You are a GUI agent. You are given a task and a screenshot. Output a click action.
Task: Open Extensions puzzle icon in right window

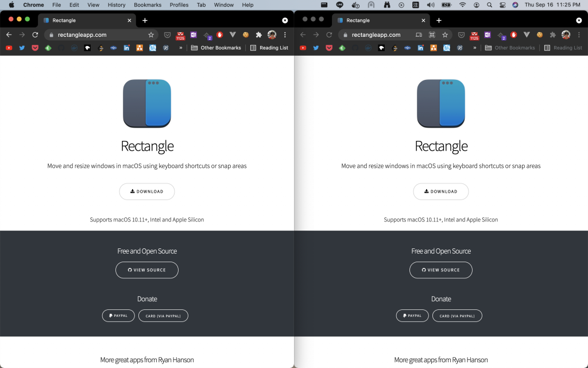coord(553,35)
